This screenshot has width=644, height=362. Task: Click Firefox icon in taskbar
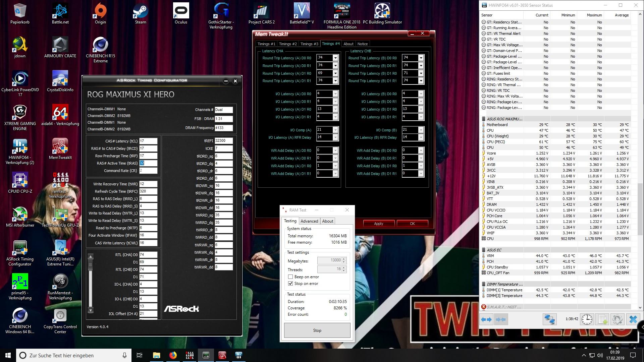coord(173,355)
